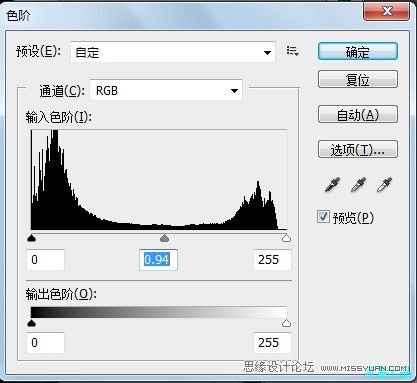
Task: Toggle the 预览(P) preview checkbox
Action: click(323, 217)
